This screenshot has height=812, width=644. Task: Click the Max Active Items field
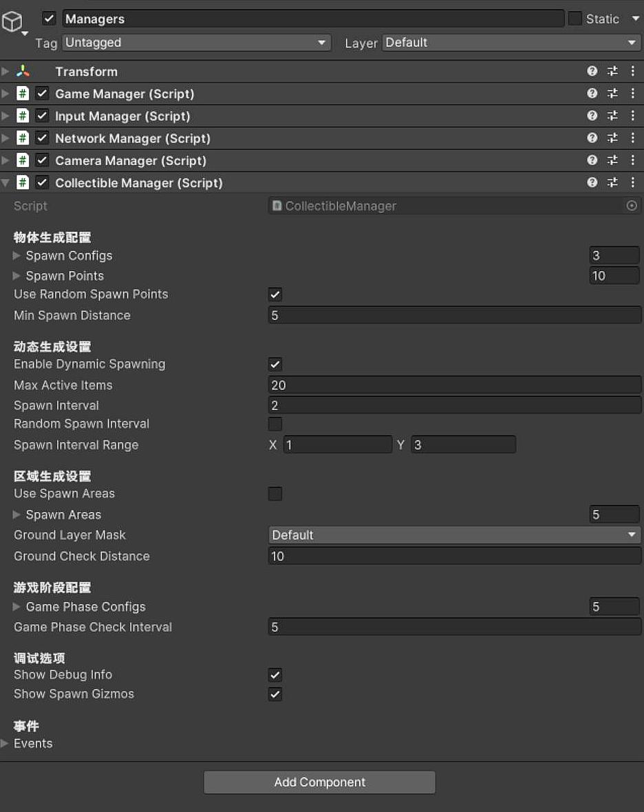(454, 385)
